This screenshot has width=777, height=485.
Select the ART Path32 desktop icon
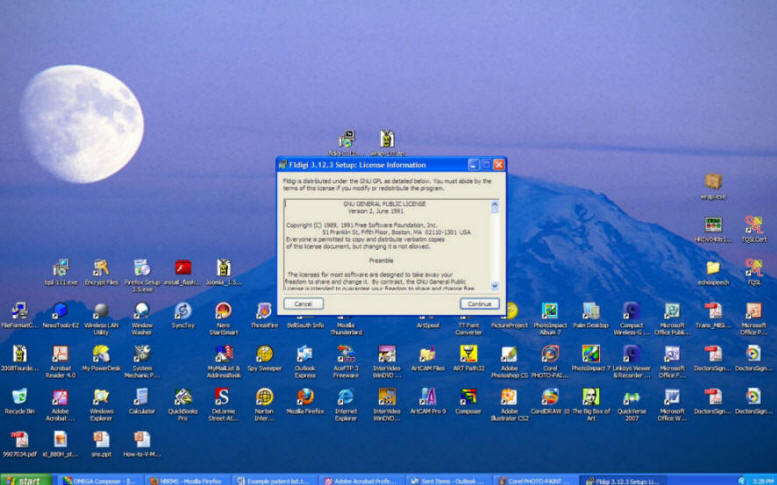coord(468,359)
